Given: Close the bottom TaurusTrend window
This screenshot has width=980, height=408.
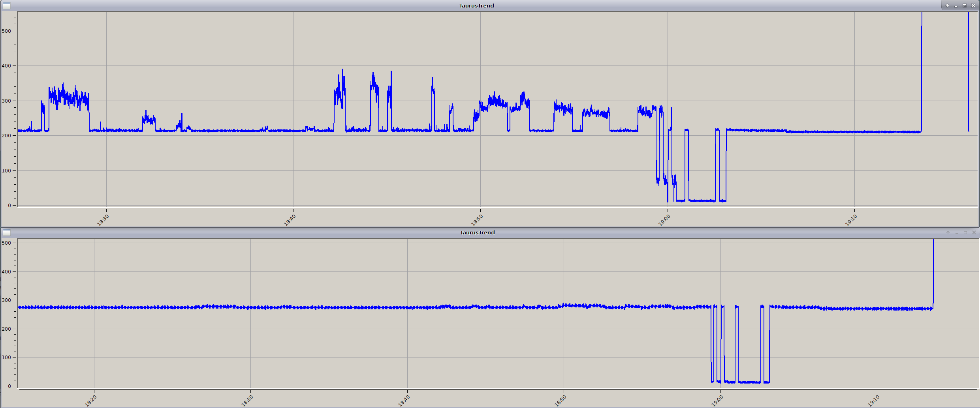Looking at the screenshot, I should [974, 232].
